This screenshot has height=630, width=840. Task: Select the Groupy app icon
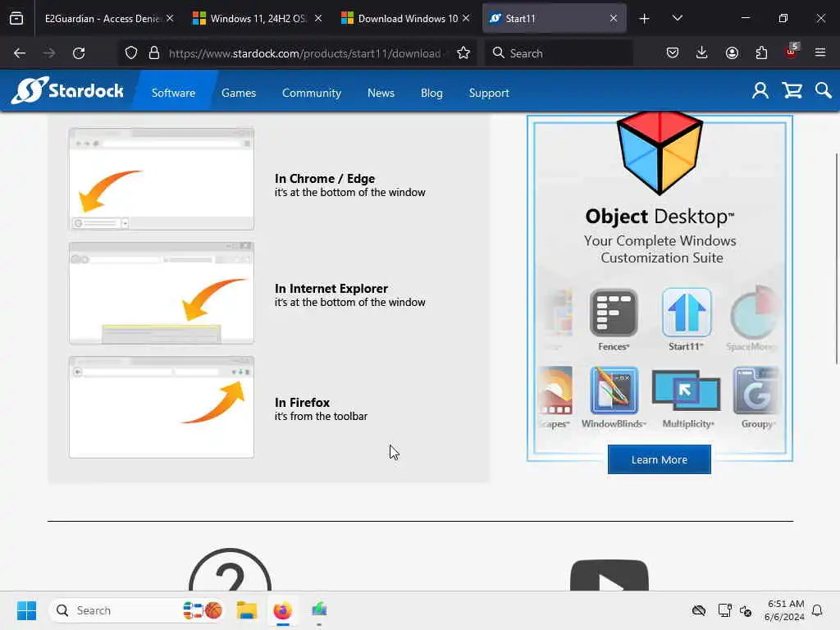pos(756,390)
